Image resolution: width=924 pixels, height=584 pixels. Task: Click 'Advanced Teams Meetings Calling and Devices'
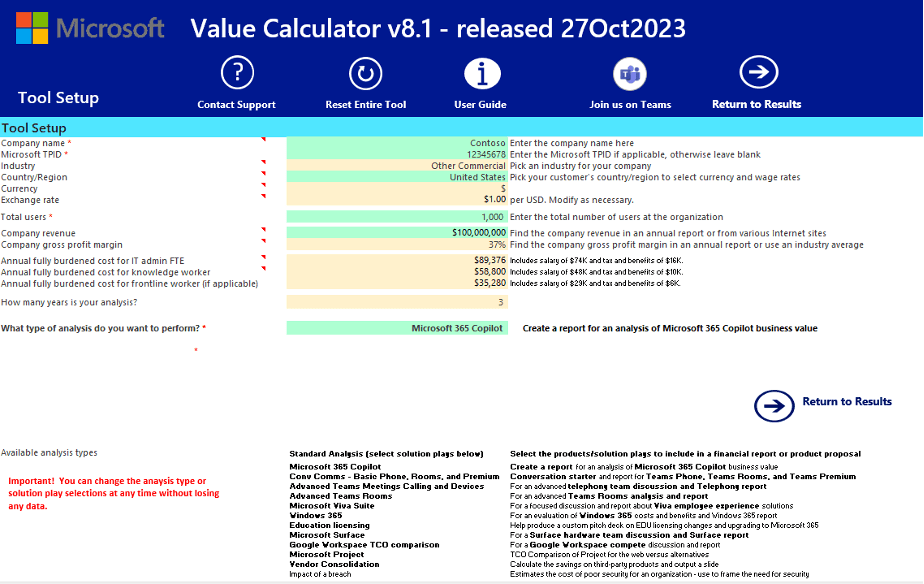(x=387, y=486)
